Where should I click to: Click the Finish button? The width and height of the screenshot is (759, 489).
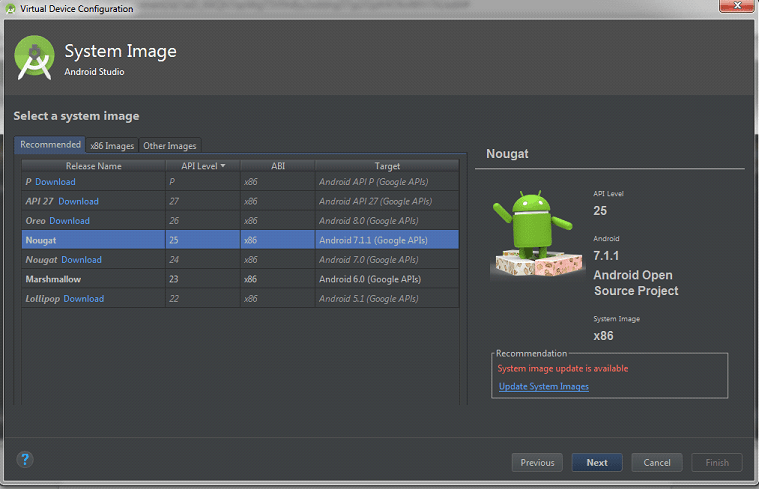pos(717,462)
